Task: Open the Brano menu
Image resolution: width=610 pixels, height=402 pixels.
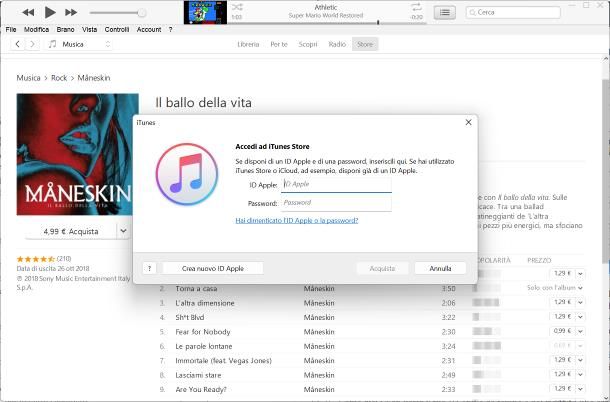Action: tap(65, 30)
